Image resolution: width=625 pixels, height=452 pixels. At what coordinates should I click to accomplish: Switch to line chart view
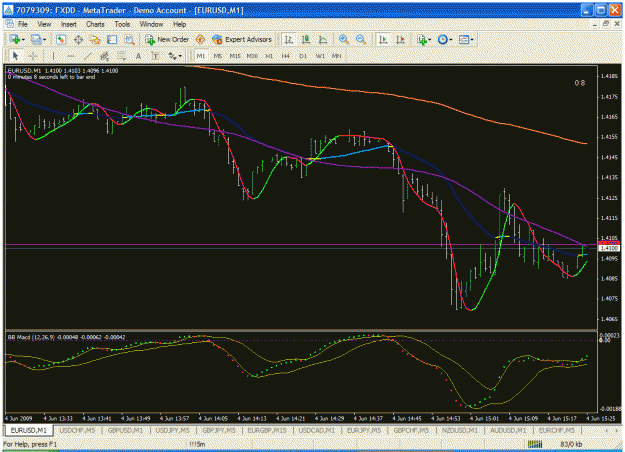(x=323, y=39)
